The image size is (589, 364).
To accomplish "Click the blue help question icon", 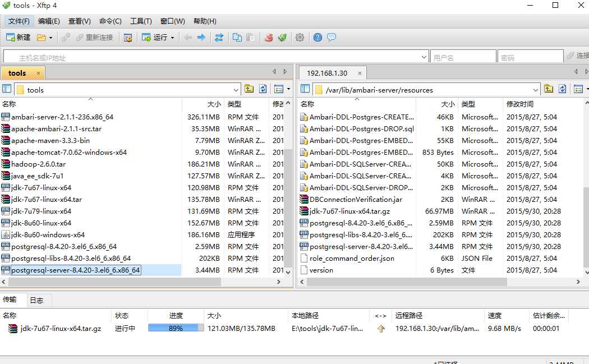I will point(318,37).
